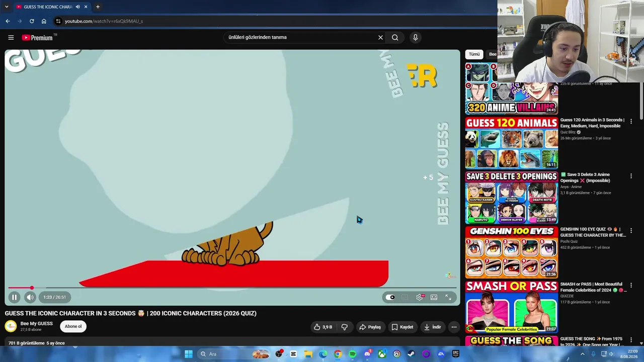
Task: Open the browser home page button
Action: 44,21
